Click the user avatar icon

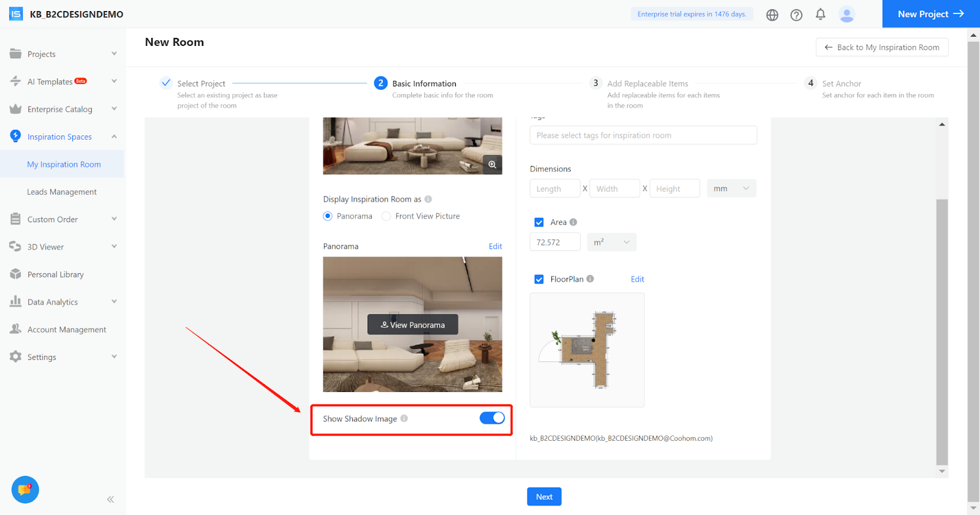[x=846, y=14]
